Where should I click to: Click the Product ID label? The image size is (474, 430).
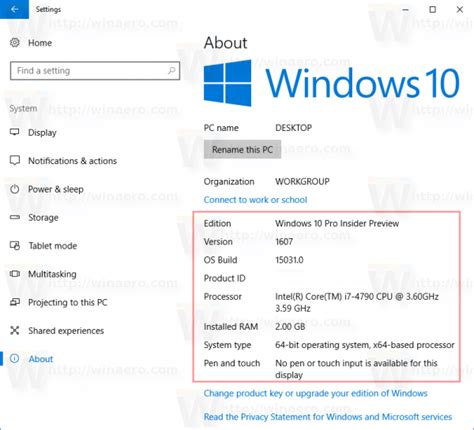(224, 278)
